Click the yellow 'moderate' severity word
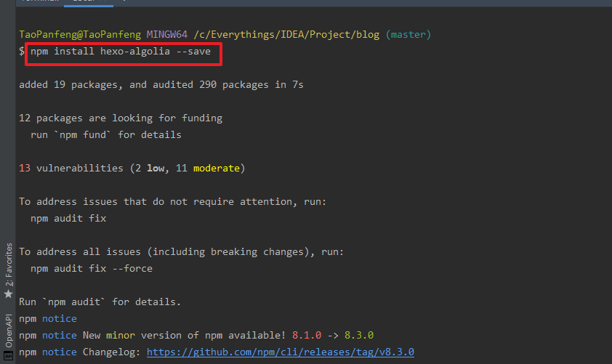The width and height of the screenshot is (612, 364). pos(217,168)
